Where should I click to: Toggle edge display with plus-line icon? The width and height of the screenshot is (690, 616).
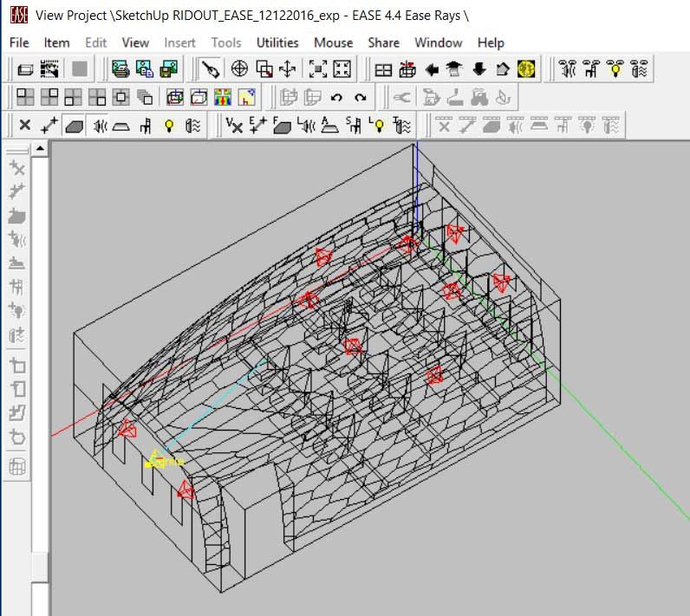click(49, 126)
